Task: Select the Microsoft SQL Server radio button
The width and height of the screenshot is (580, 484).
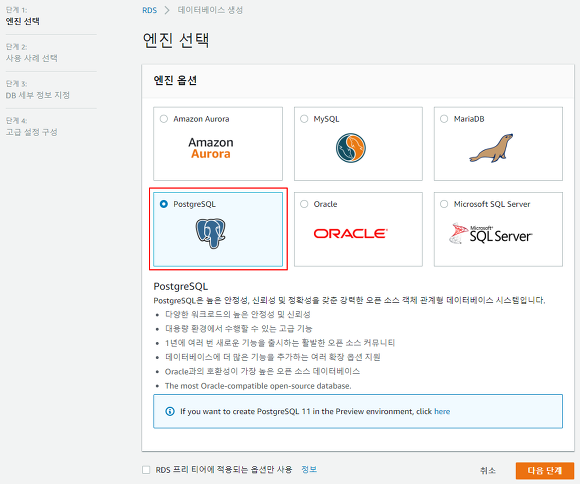Action: click(444, 204)
